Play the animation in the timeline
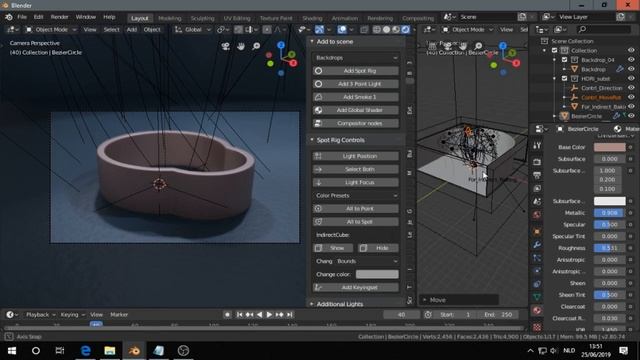 tap(269, 315)
